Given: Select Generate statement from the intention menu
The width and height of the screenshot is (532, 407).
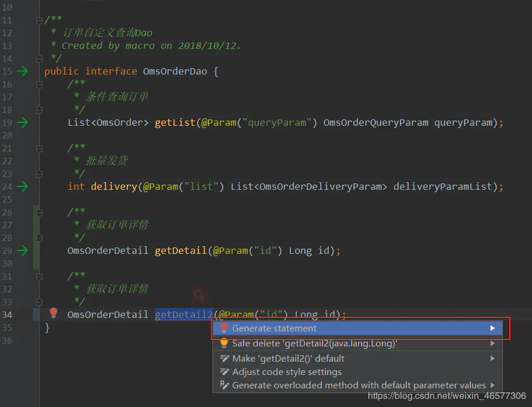Looking at the screenshot, I should [x=357, y=328].
